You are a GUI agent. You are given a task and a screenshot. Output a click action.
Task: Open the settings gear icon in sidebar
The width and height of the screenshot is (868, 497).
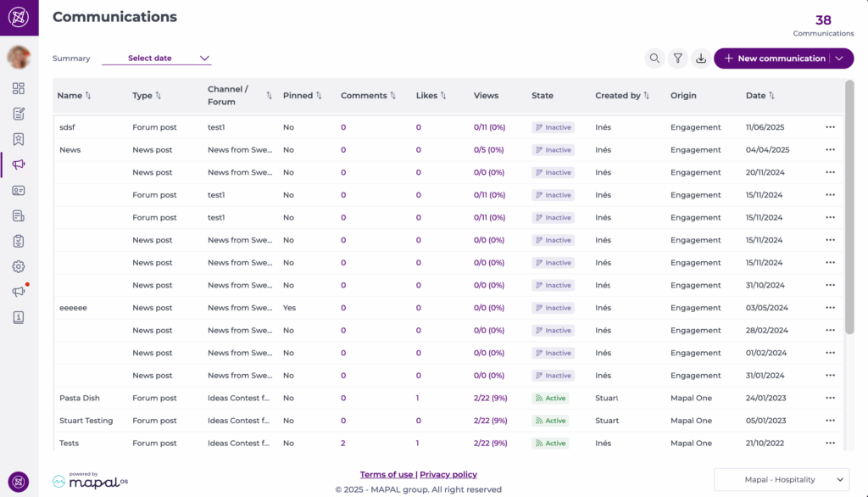(19, 266)
